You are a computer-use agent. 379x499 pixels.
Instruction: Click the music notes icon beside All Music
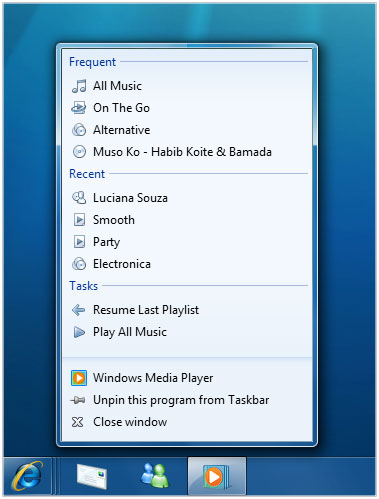pyautogui.click(x=79, y=86)
